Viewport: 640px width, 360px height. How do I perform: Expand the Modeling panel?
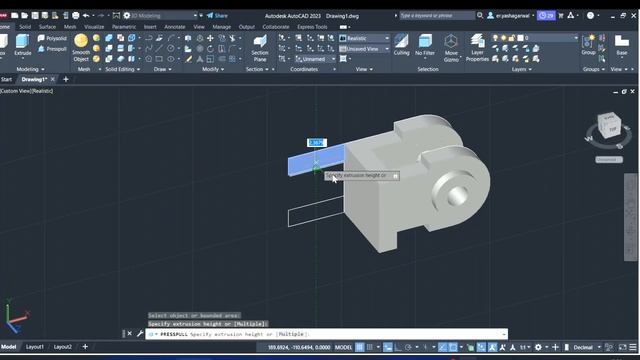(31, 69)
